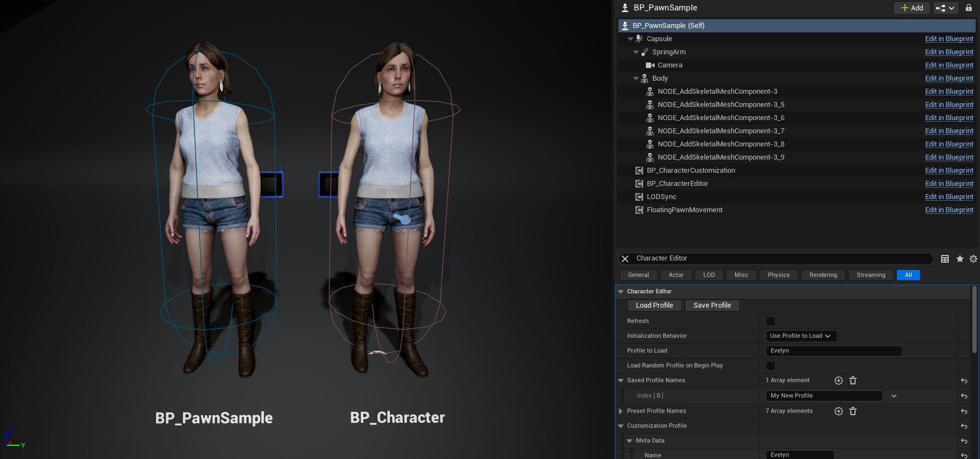Click the Edit in Blueprint link for Camera
This screenshot has width=980, height=459.
949,65
